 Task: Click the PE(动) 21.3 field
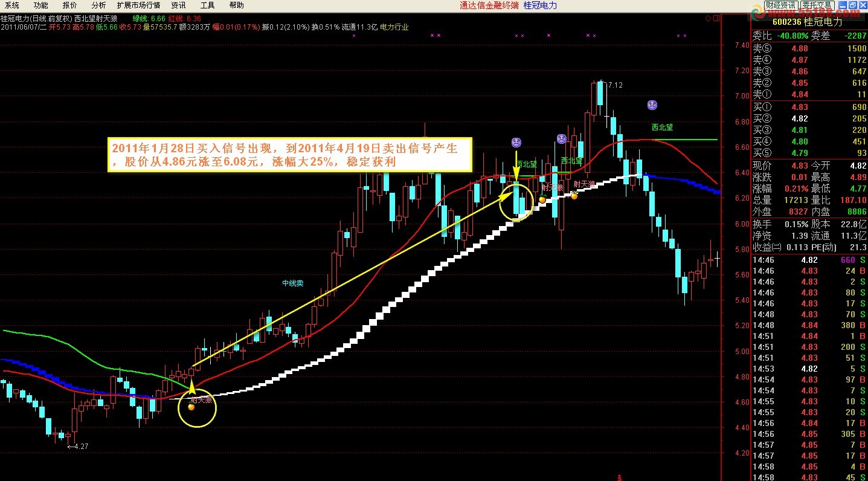[x=838, y=247]
